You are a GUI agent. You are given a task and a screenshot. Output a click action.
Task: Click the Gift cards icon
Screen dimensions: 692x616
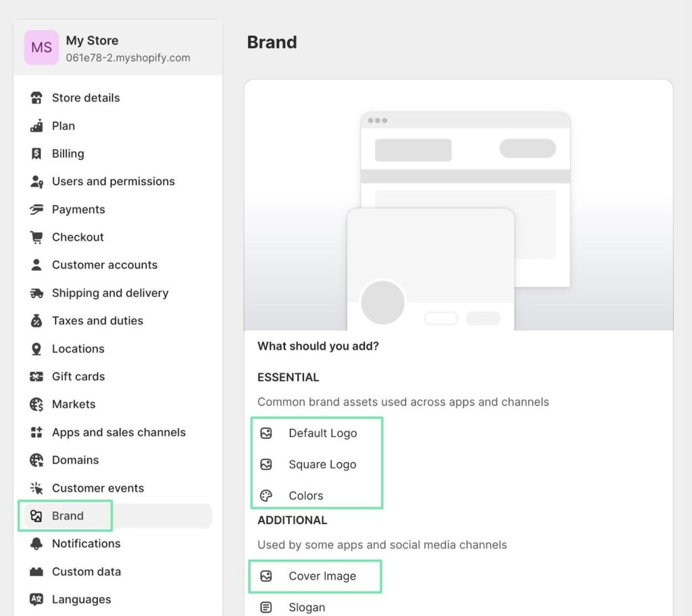36,377
